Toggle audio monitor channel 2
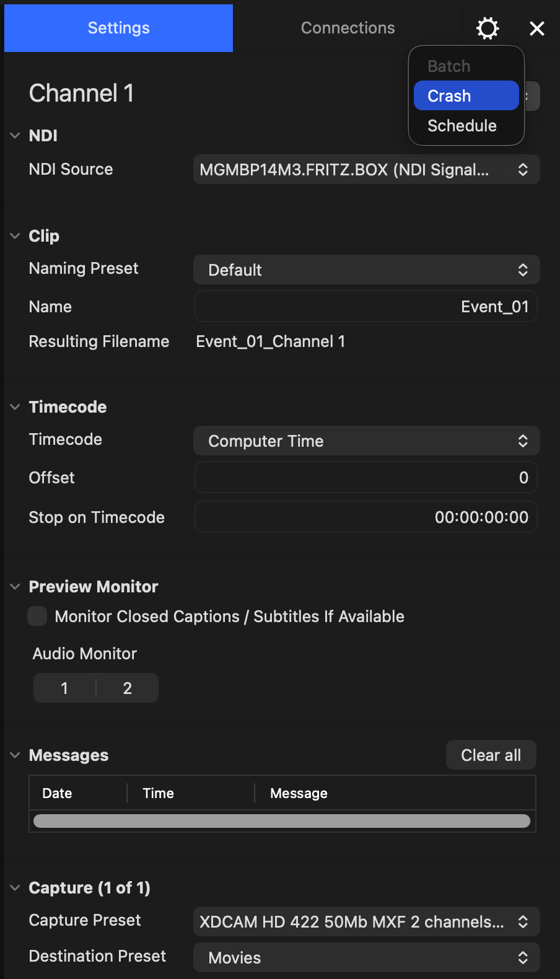Image resolution: width=560 pixels, height=979 pixels. [x=128, y=688]
